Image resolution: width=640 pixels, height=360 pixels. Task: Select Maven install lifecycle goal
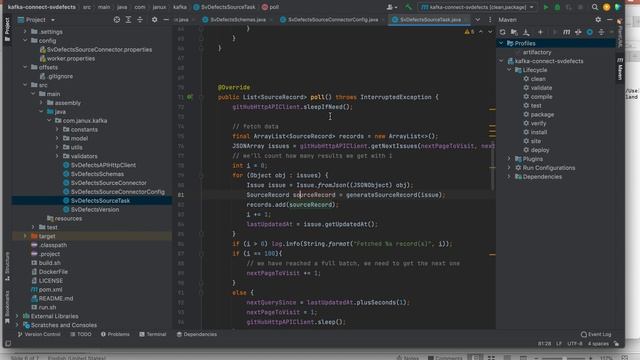tap(539, 132)
